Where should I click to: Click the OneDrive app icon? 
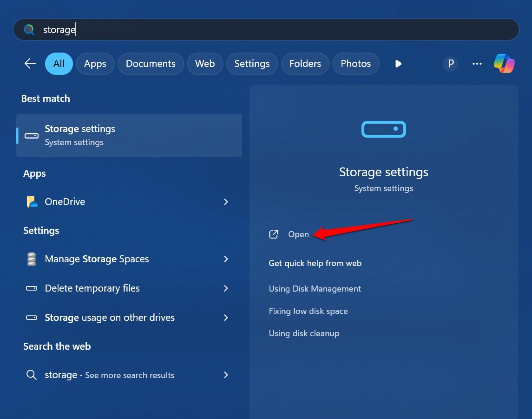point(32,202)
